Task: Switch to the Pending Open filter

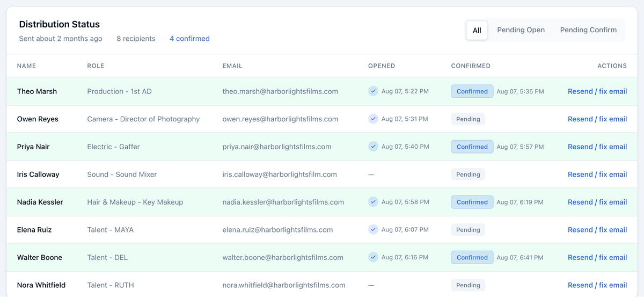Action: (521, 30)
